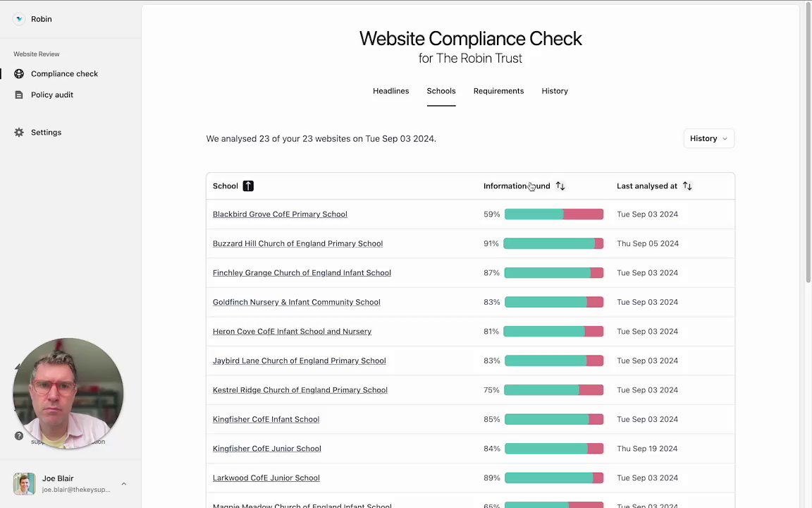Open Goldfinch Nursery & Infant Community School
The height and width of the screenshot is (508, 812).
(297, 302)
